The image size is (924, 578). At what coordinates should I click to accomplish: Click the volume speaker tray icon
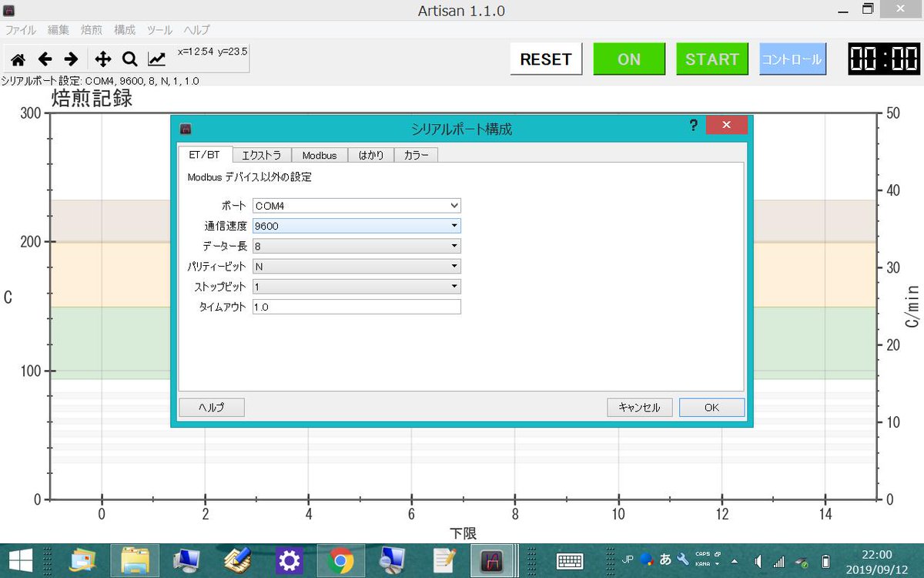pyautogui.click(x=758, y=561)
